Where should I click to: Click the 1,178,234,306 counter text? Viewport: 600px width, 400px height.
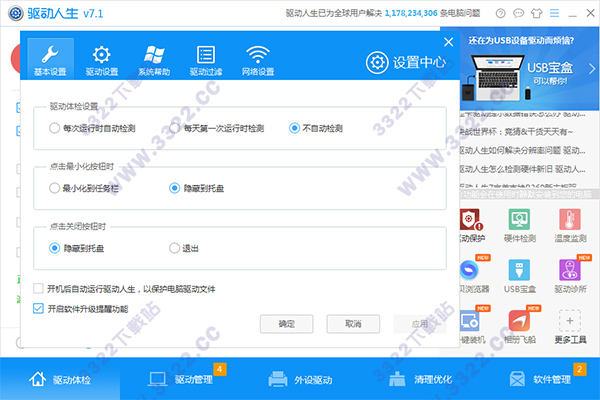pos(411,13)
